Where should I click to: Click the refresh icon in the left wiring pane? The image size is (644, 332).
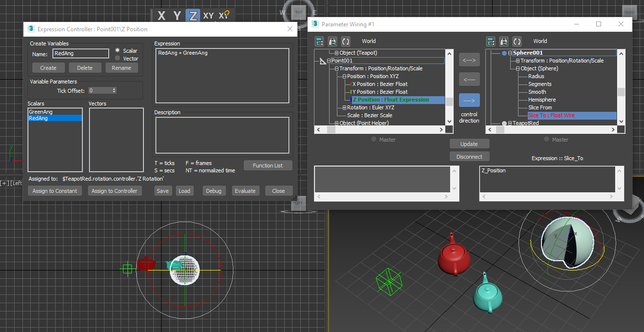tap(346, 41)
